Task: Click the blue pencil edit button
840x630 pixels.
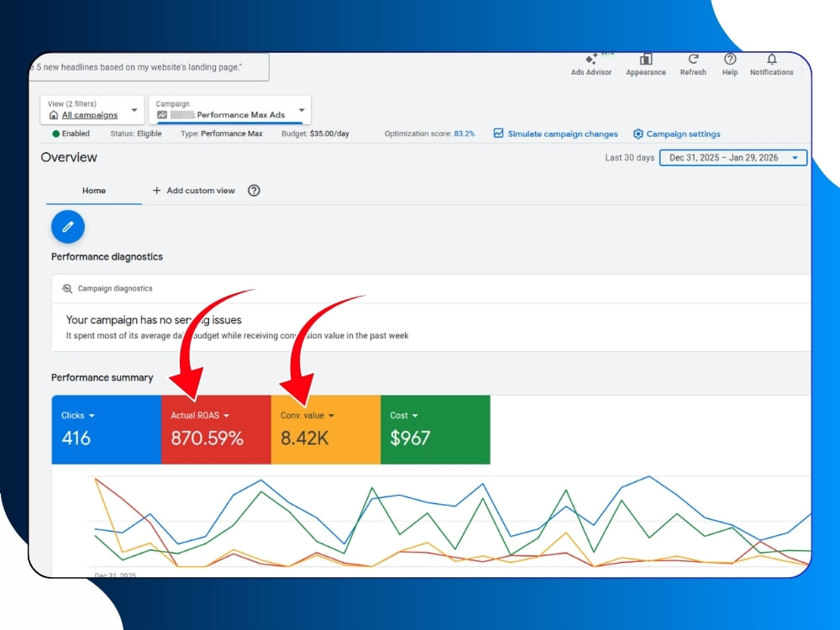Action: pyautogui.click(x=68, y=227)
